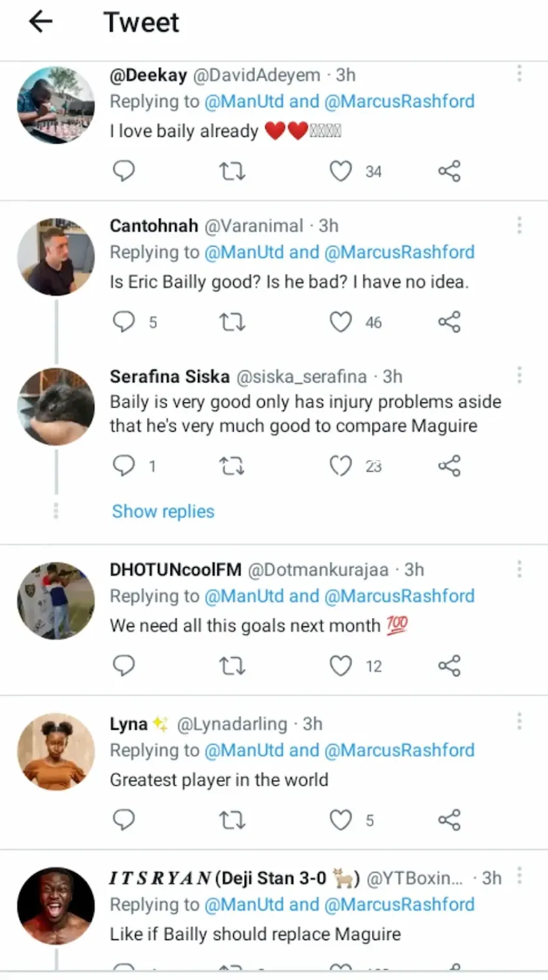Reply to Cantohnah's tweet
This screenshot has height=980, width=548.
[124, 322]
